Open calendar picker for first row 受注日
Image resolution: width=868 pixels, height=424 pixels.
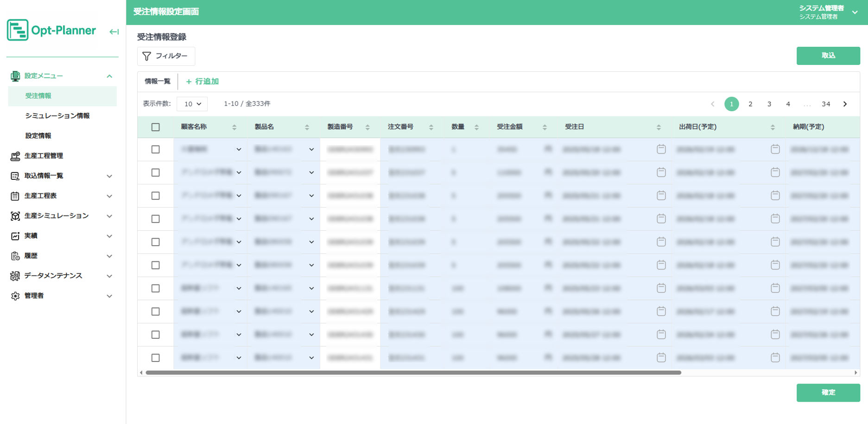661,149
